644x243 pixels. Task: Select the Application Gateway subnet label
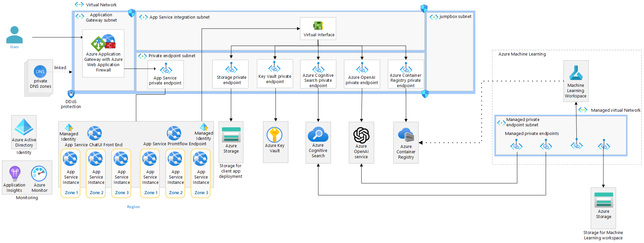[x=101, y=17]
